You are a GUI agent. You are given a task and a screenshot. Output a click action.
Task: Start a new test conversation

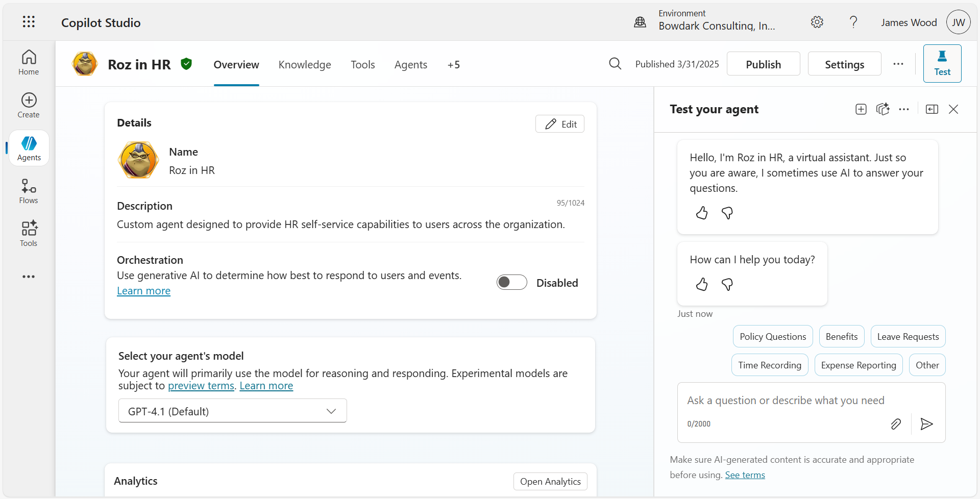point(861,109)
